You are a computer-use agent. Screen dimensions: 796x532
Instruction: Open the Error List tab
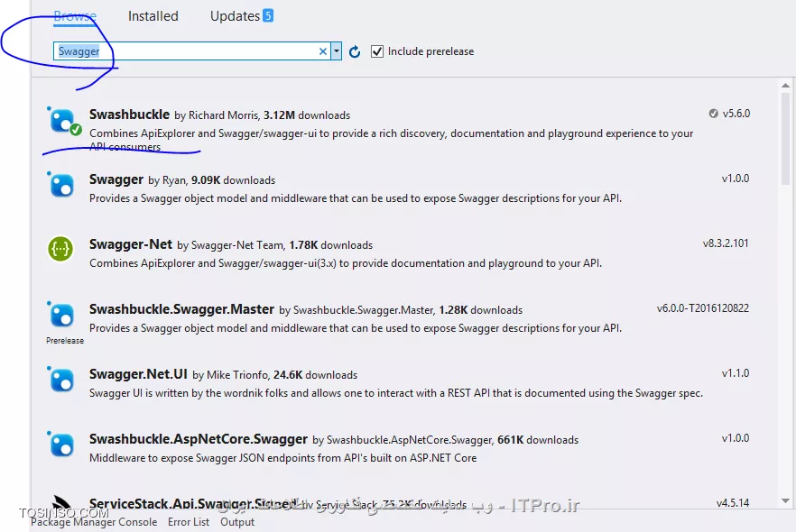click(189, 522)
